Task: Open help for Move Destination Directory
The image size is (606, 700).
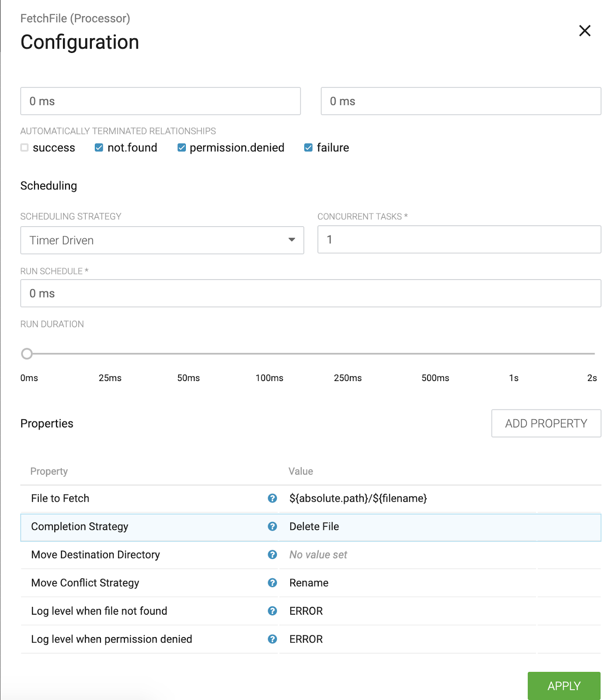Action: (272, 555)
